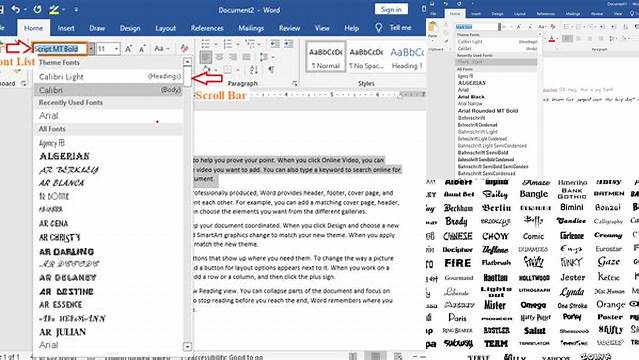Click the Borders icon in the Paragraph group

pos(228,70)
